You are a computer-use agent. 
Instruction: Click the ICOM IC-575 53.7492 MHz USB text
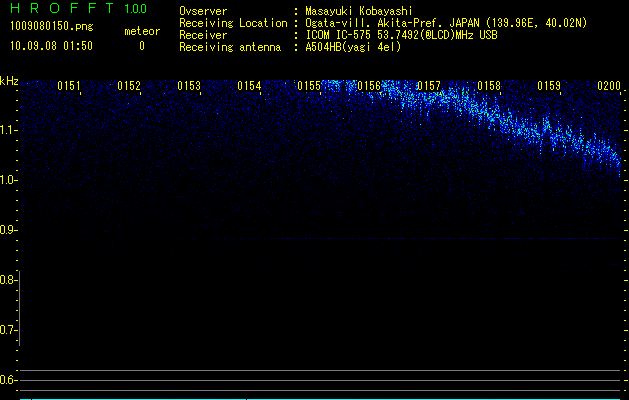point(401,35)
